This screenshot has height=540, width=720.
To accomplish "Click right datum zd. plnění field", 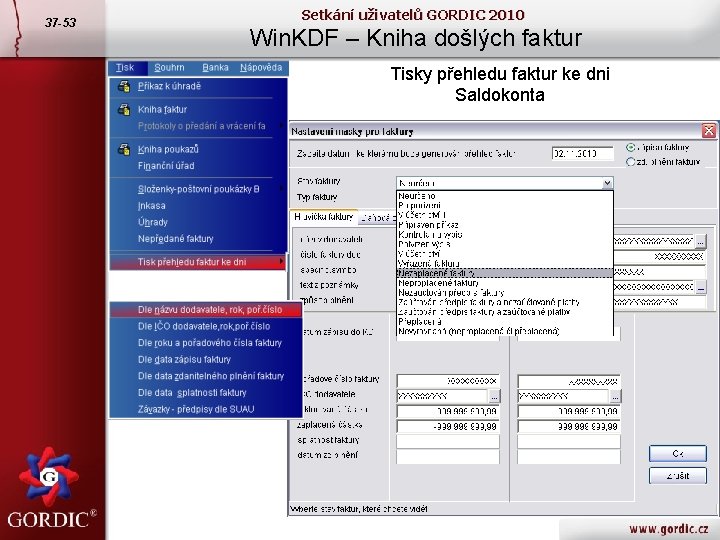I will coord(569,456).
